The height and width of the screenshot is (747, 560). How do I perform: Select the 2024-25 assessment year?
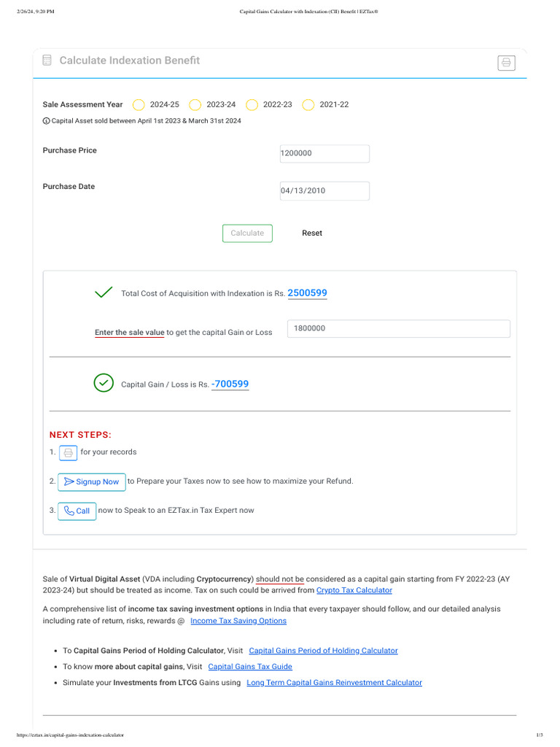(139, 105)
